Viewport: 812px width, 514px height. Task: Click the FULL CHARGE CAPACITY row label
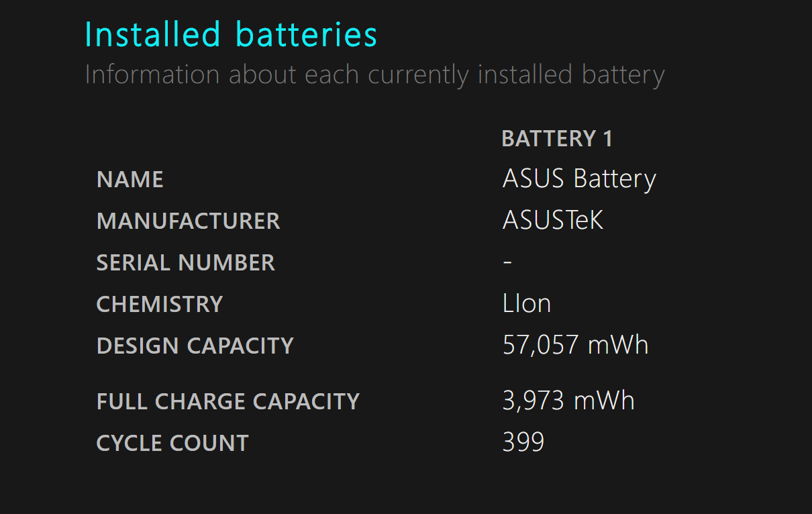pos(228,401)
